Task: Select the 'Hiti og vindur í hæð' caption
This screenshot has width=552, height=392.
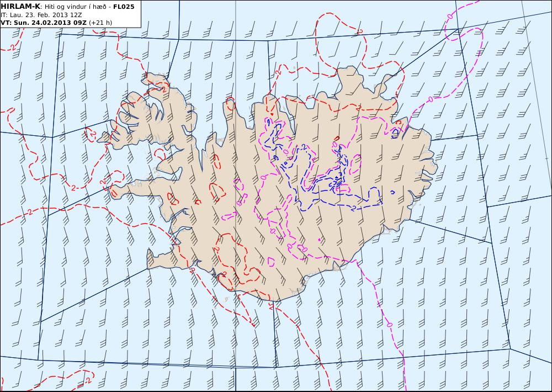Action: point(75,7)
